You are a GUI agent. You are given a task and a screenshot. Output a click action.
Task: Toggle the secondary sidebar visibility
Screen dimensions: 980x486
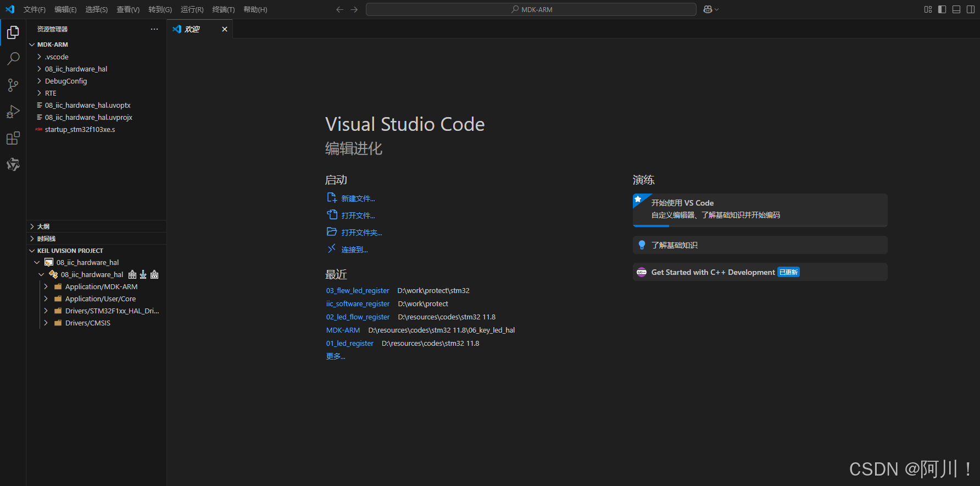click(971, 9)
